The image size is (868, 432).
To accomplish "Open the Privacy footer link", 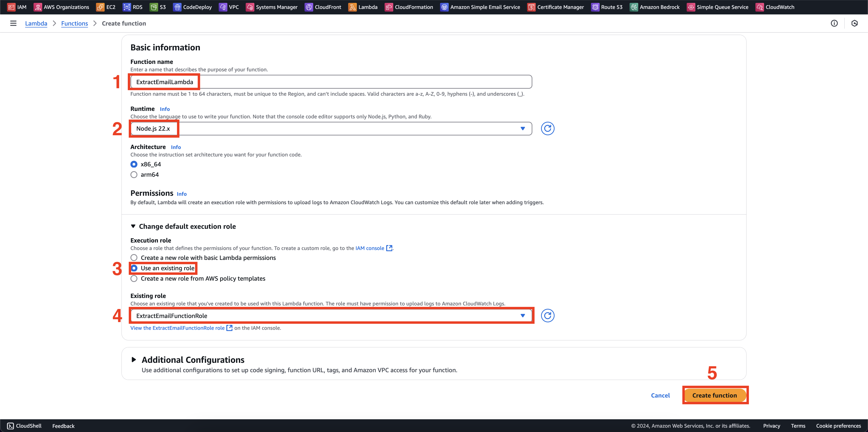I will tap(771, 426).
